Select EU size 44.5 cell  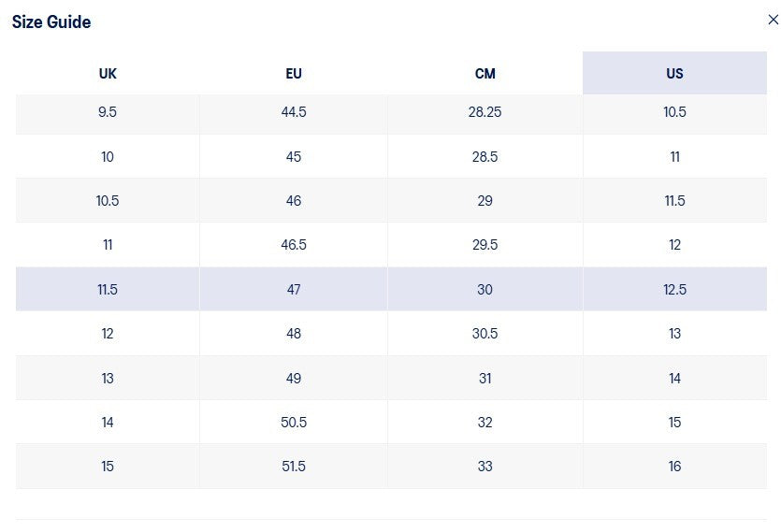point(294,112)
